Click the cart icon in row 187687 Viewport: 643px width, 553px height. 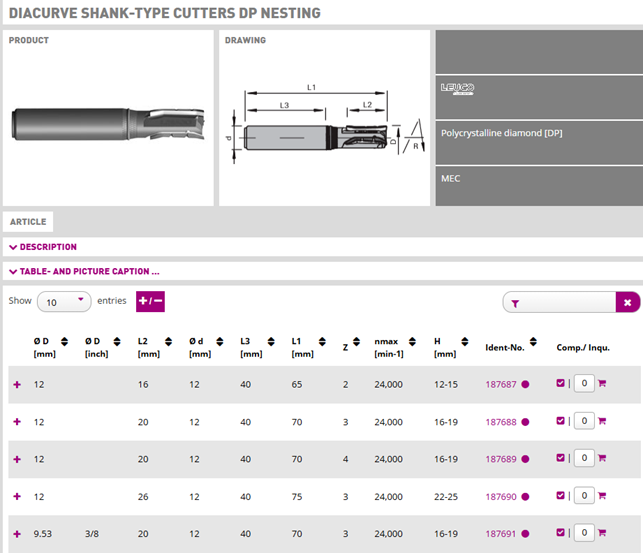point(602,383)
